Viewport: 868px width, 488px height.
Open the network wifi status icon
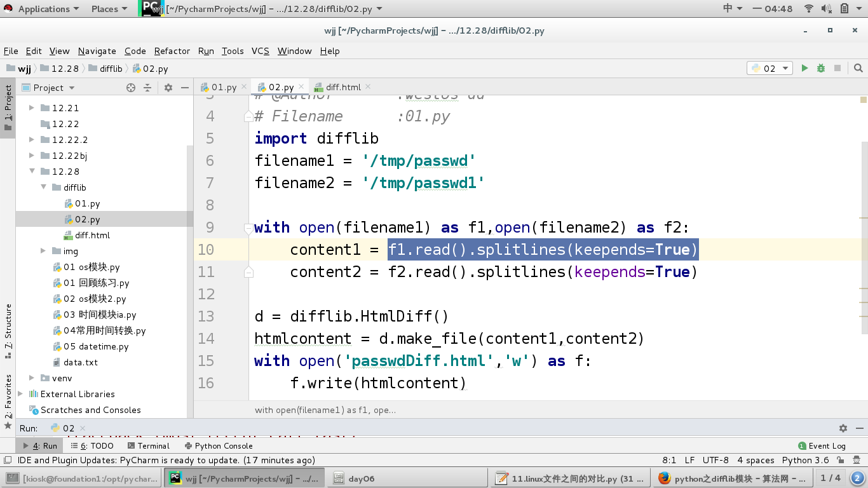(x=809, y=8)
